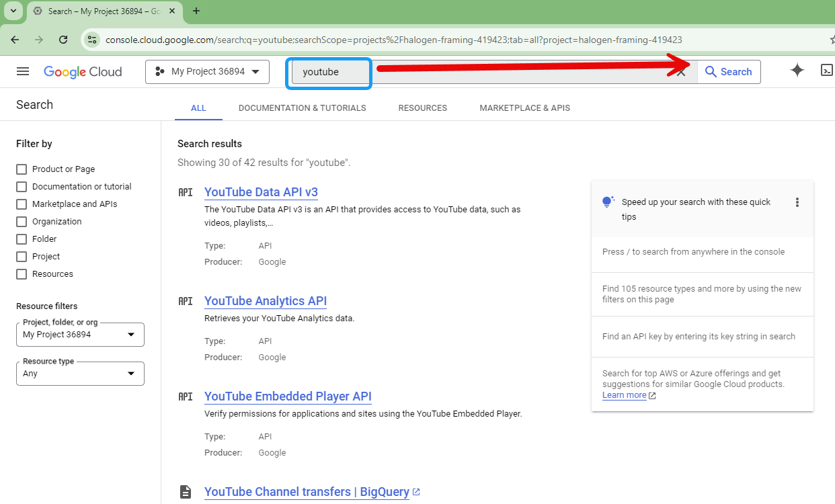Check the Documentation or tutorial filter
This screenshot has width=835, height=504.
pos(22,187)
